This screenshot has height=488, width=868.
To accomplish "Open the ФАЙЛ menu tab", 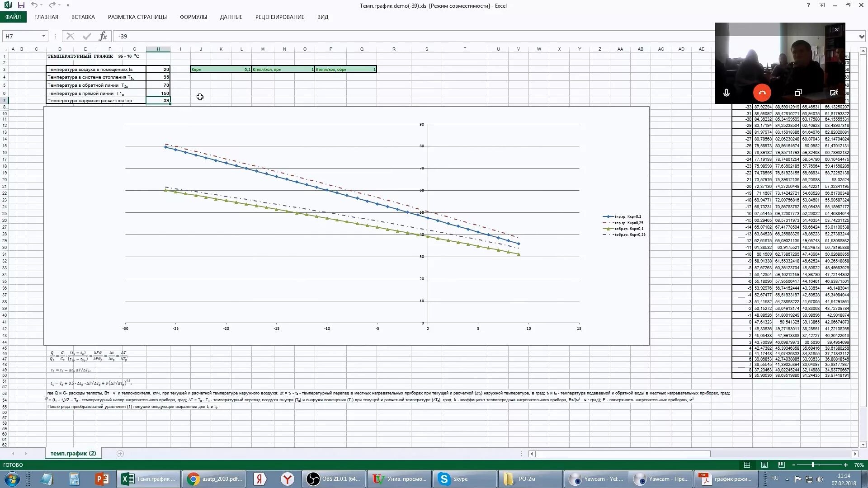I will pos(13,17).
